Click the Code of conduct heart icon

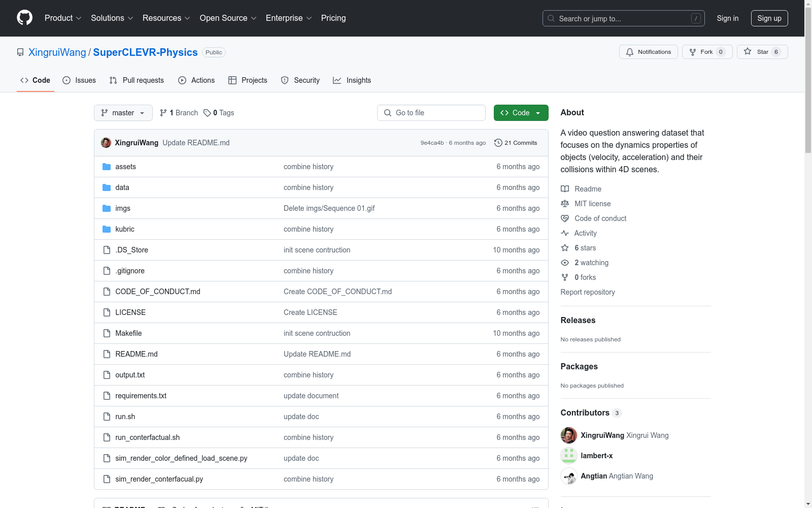tap(565, 218)
